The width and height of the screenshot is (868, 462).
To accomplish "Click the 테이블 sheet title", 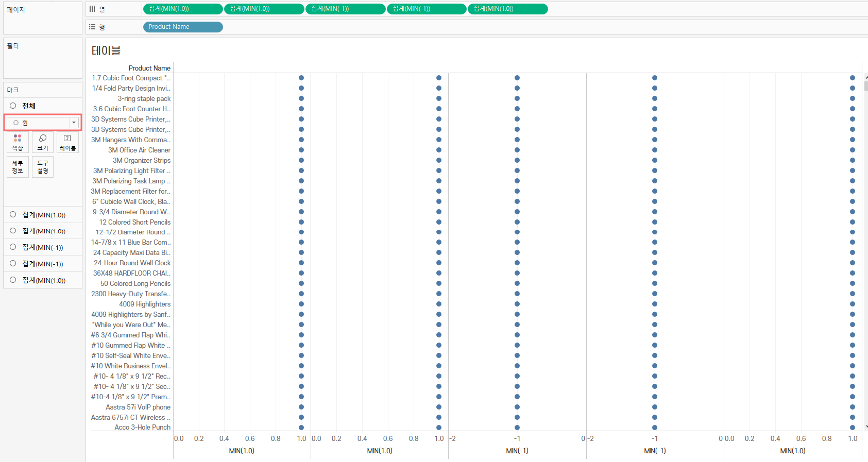I will click(x=106, y=50).
